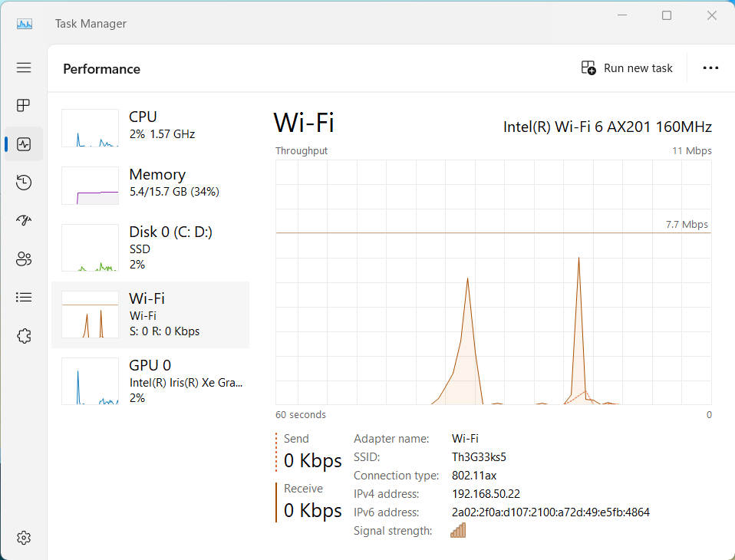Select the Performance page icon in sidebar
Image resolution: width=735 pixels, height=560 pixels.
(24, 144)
